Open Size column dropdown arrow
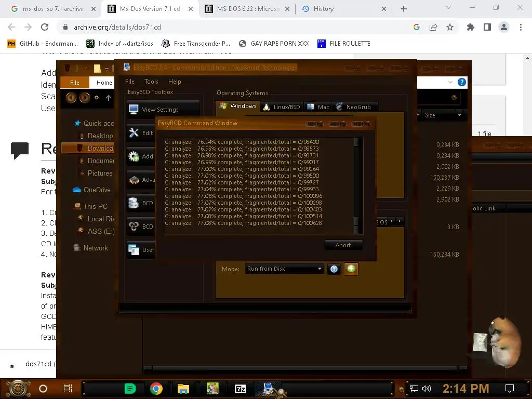The image size is (532, 399). pyautogui.click(x=459, y=115)
